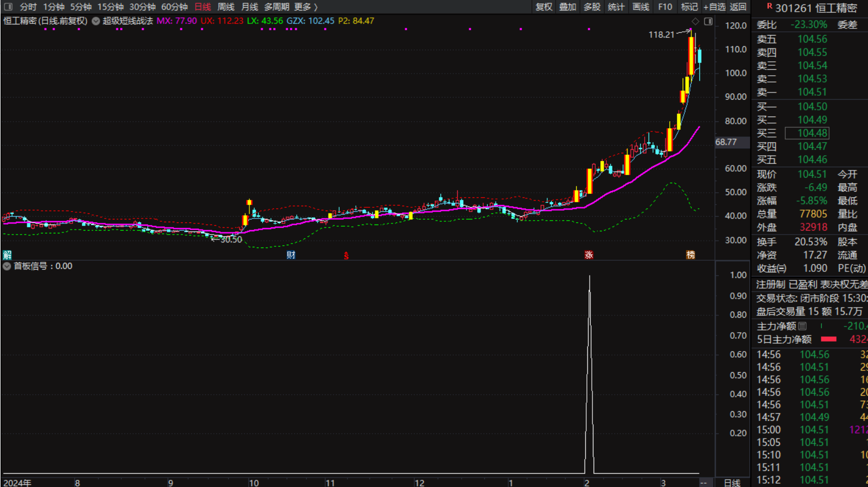868x487 pixels.
Task: Open the 画线 drawing tools
Action: [641, 7]
